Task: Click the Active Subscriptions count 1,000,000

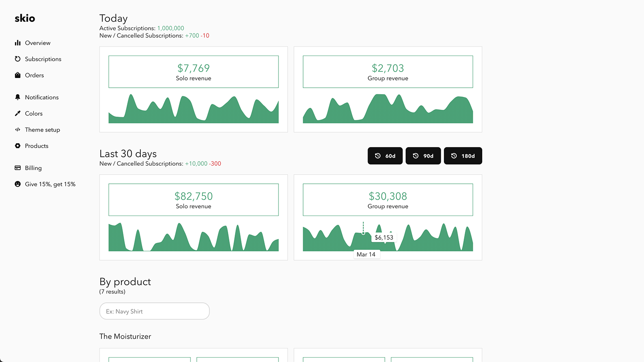Action: pyautogui.click(x=170, y=28)
